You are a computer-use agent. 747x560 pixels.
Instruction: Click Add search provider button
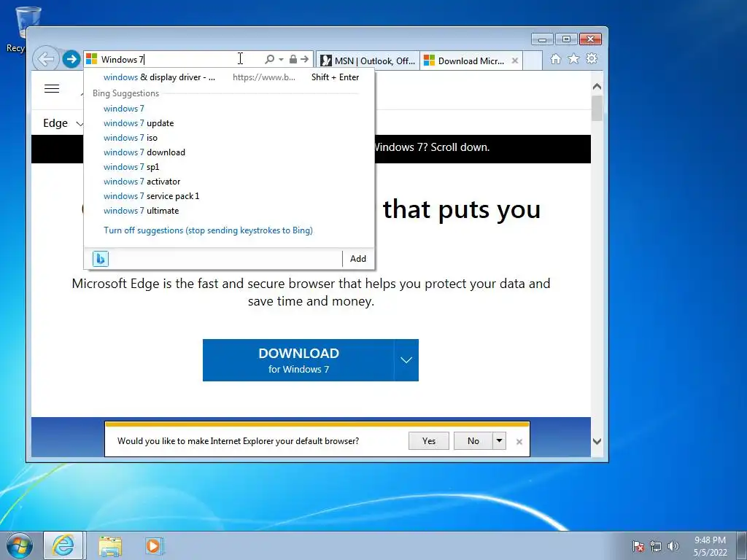tap(358, 259)
